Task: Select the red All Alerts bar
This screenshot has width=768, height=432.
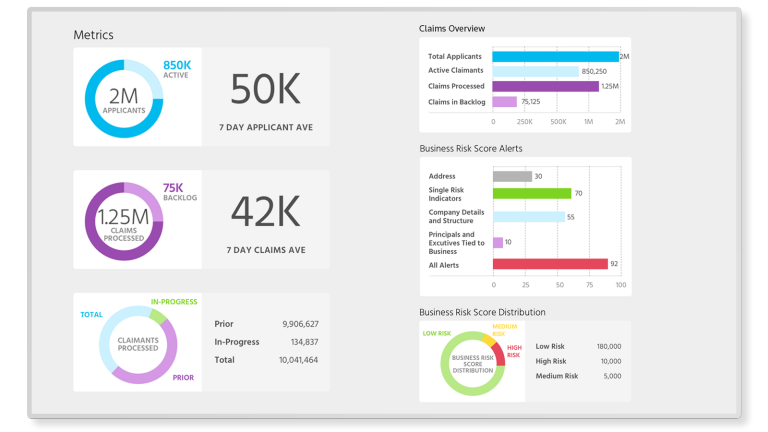Action: point(549,265)
